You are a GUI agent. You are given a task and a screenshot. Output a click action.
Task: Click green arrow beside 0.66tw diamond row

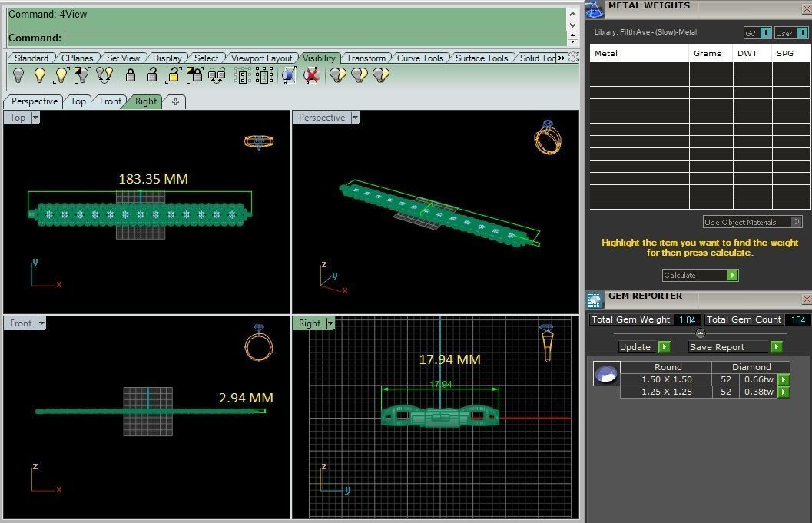click(x=784, y=379)
